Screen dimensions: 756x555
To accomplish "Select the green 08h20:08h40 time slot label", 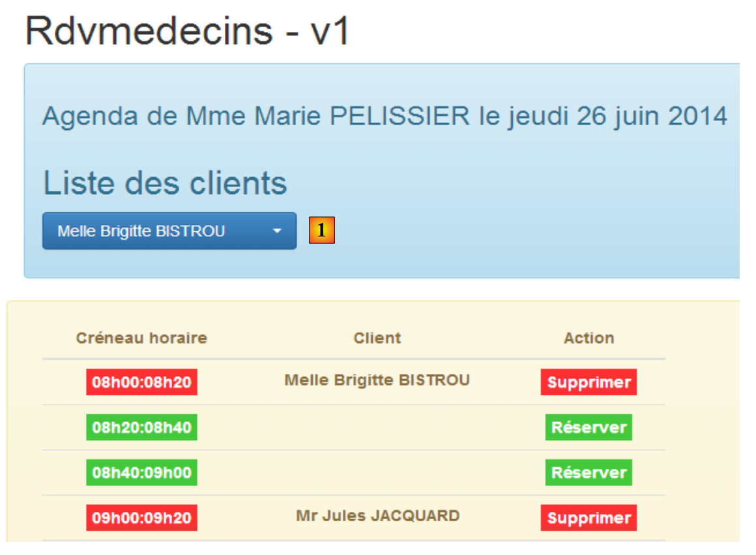I will pyautogui.click(x=141, y=427).
